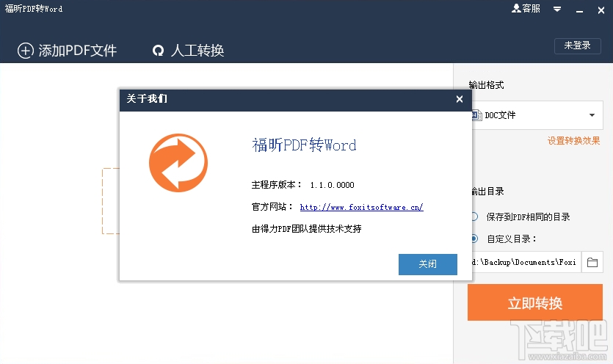613x364 pixels.
Task: Minimize the 福昕PDF转Word window
Action: [579, 10]
